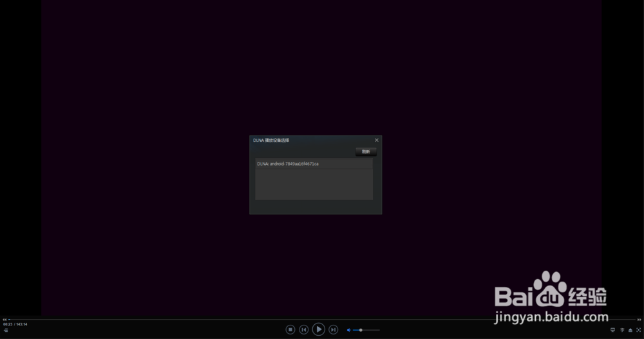Enter fullscreen mode
644x339 pixels.
click(639, 330)
